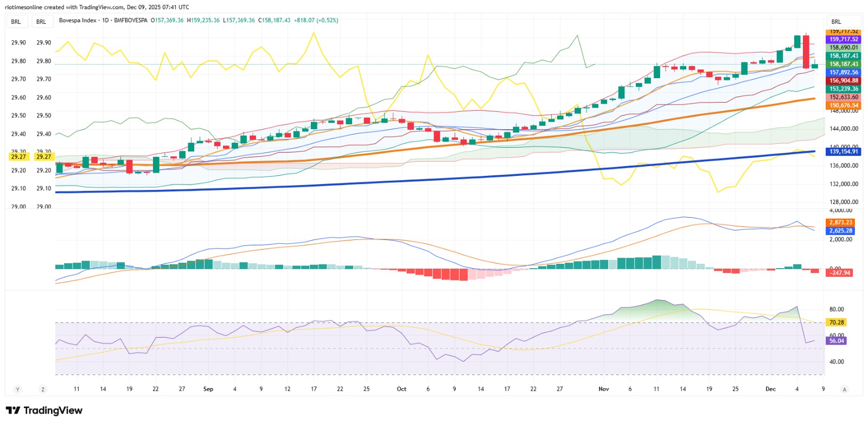Click the yellow RSI average value 70.28
This screenshot has width=868, height=425.
coord(837,322)
